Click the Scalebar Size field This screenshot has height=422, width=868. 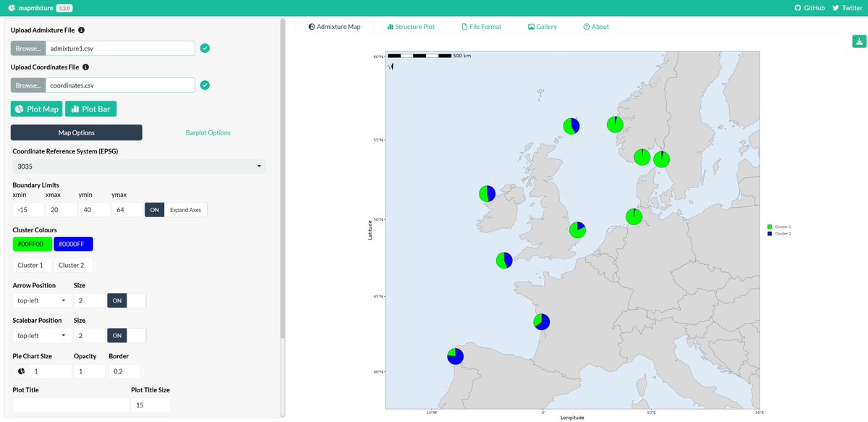click(x=90, y=336)
